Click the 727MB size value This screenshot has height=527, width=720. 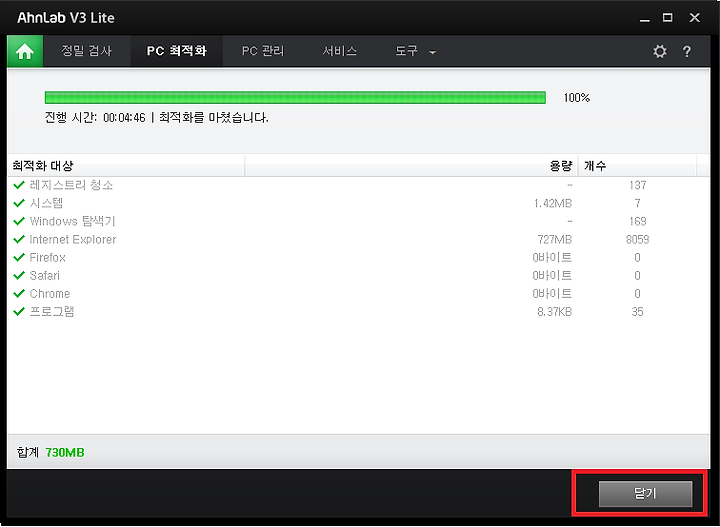555,239
